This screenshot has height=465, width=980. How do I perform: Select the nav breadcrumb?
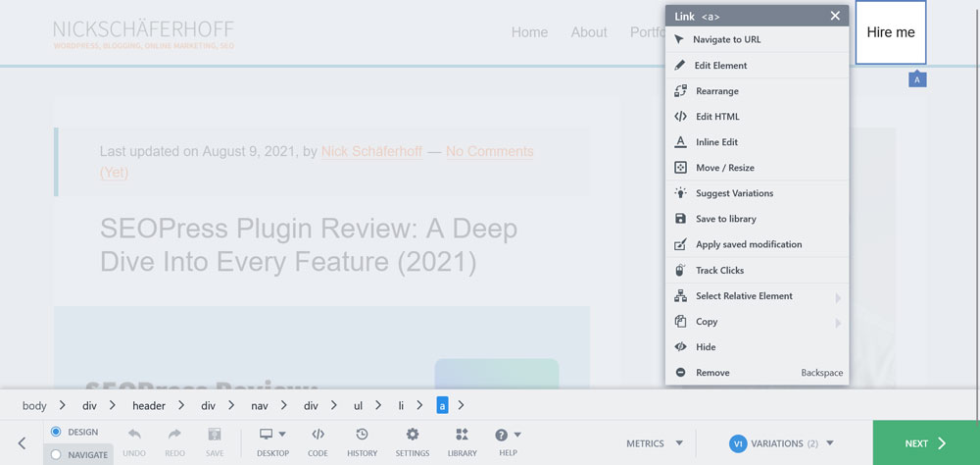[260, 405]
